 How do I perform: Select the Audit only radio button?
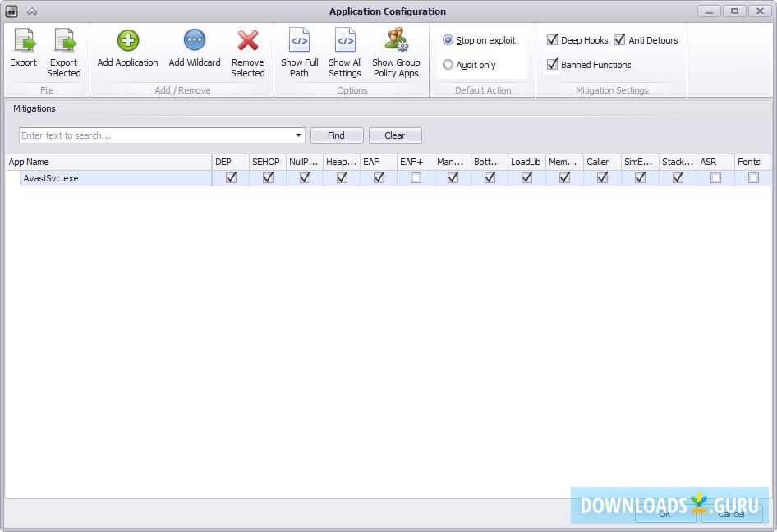(448, 65)
